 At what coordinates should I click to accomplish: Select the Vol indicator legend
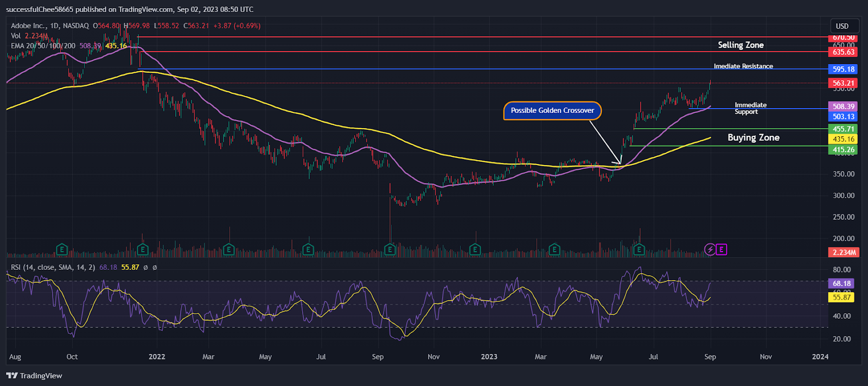click(29, 36)
